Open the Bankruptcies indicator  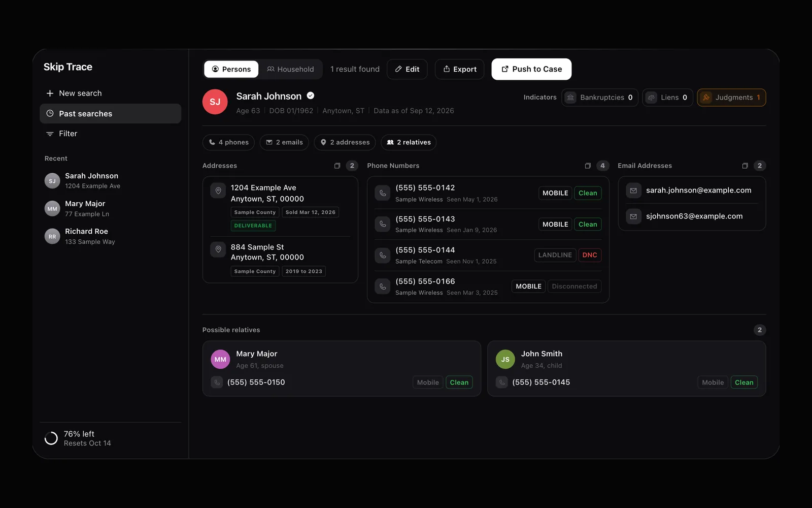pyautogui.click(x=600, y=98)
